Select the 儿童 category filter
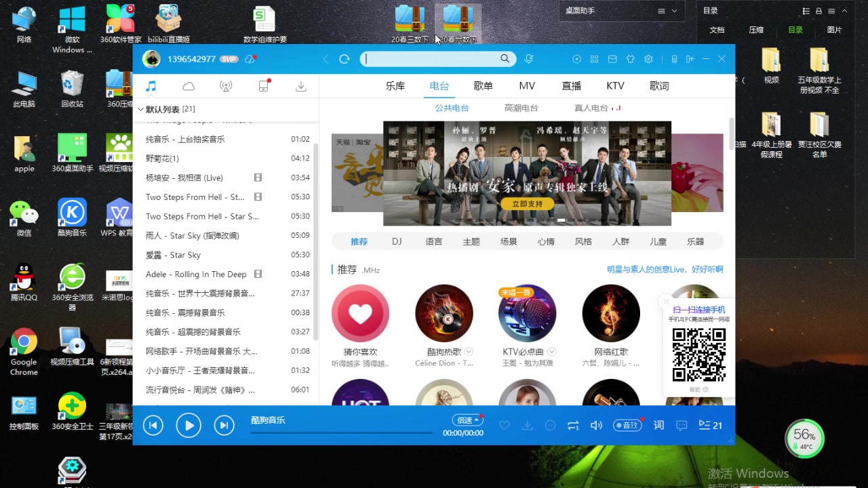This screenshot has width=868, height=488. [x=658, y=241]
